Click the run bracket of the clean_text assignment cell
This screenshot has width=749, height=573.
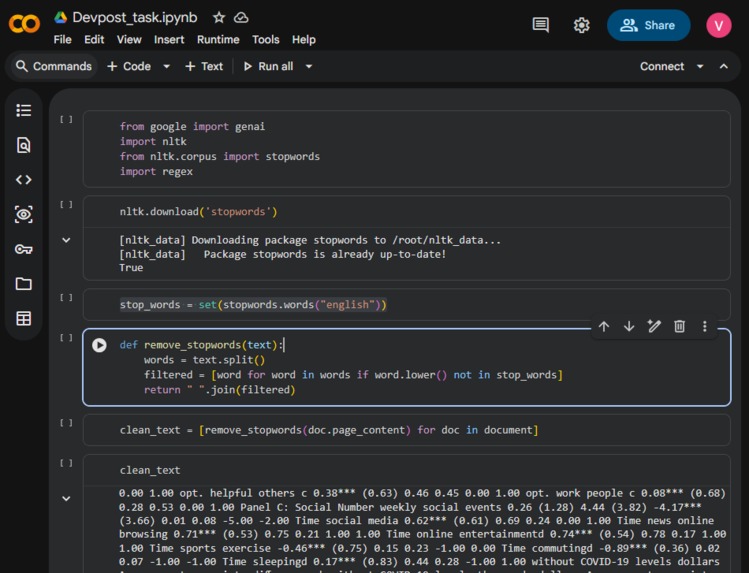(x=66, y=422)
